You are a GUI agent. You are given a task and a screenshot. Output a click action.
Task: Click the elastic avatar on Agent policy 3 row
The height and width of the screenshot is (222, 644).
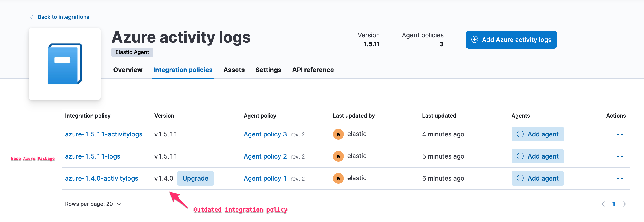click(338, 134)
